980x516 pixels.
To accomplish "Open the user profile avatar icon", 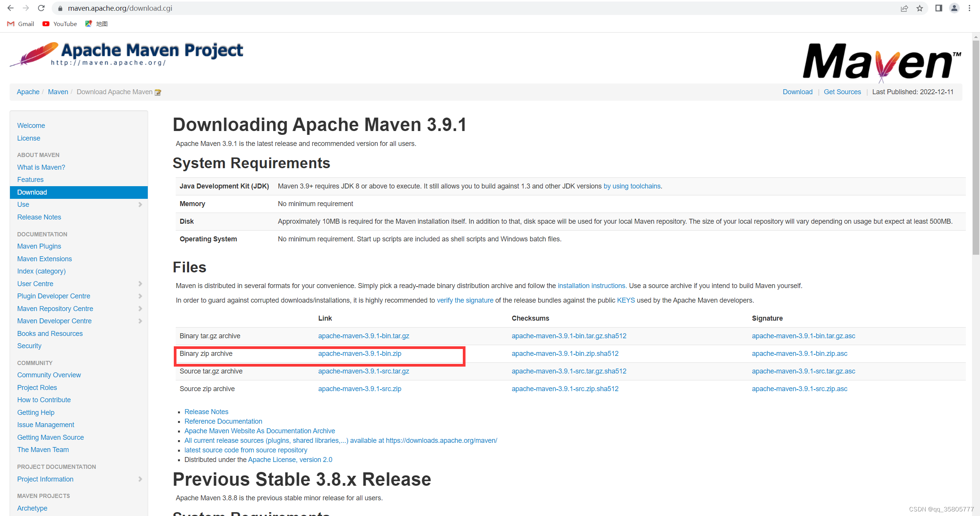I will coord(954,8).
